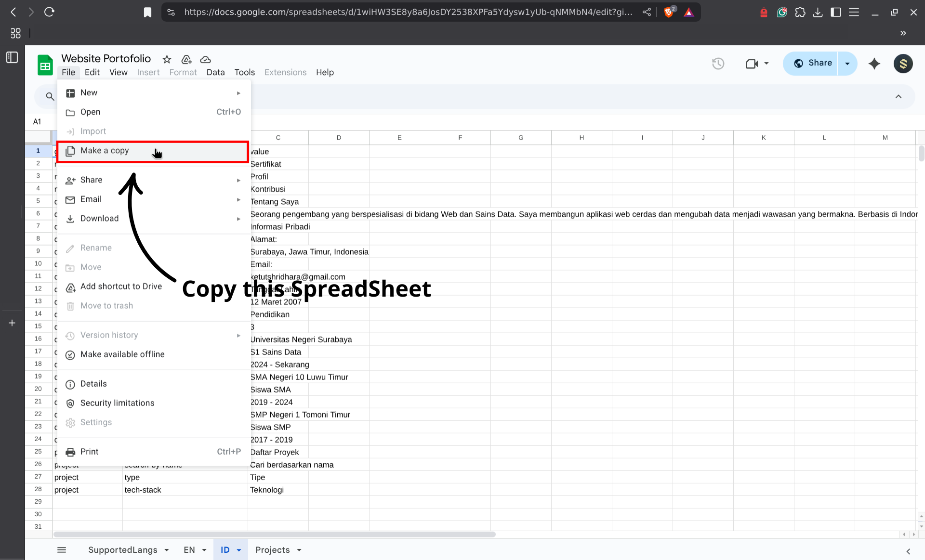Open browser extensions puzzle icon
Image resolution: width=925 pixels, height=560 pixels.
tap(800, 12)
